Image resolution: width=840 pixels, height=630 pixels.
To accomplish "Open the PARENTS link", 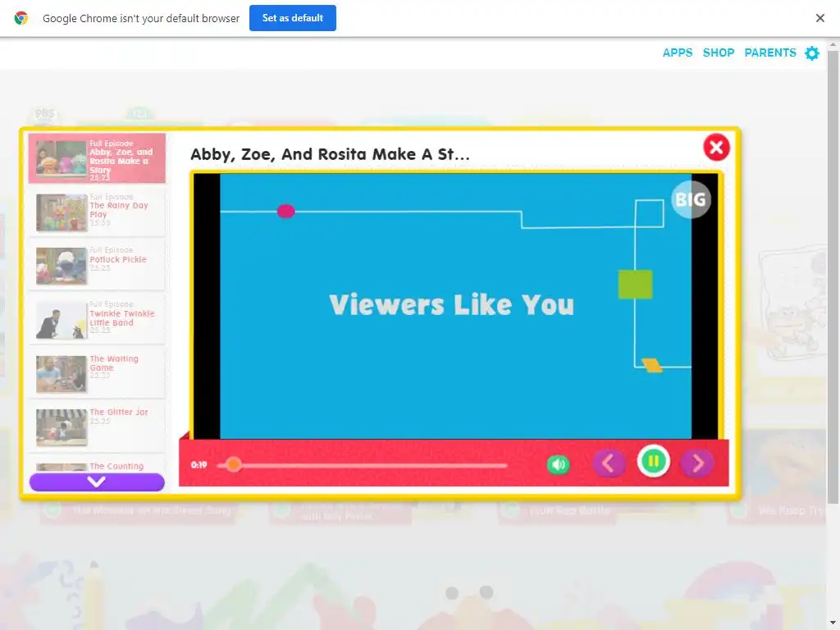I will [769, 52].
